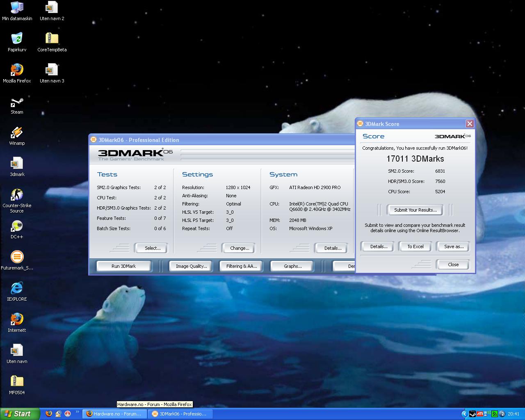The width and height of the screenshot is (525, 420).
Task: Switch to 3DMark06 Professional taskbar item
Action: pos(180,414)
